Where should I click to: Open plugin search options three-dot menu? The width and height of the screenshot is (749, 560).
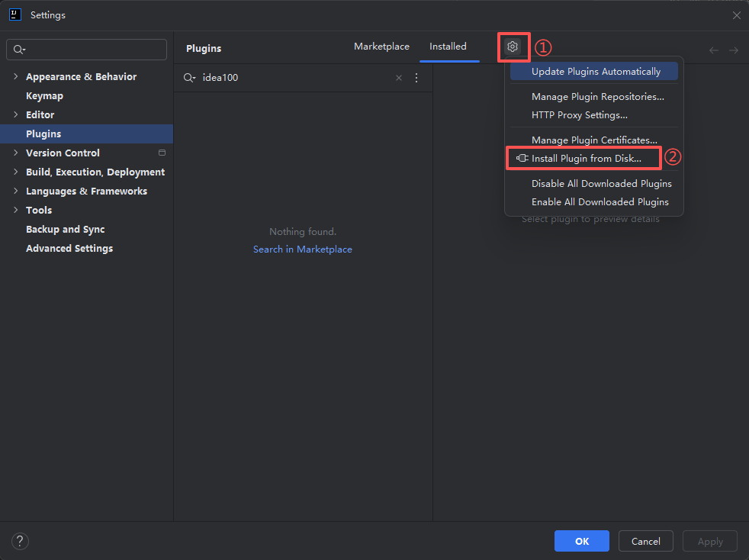416,78
